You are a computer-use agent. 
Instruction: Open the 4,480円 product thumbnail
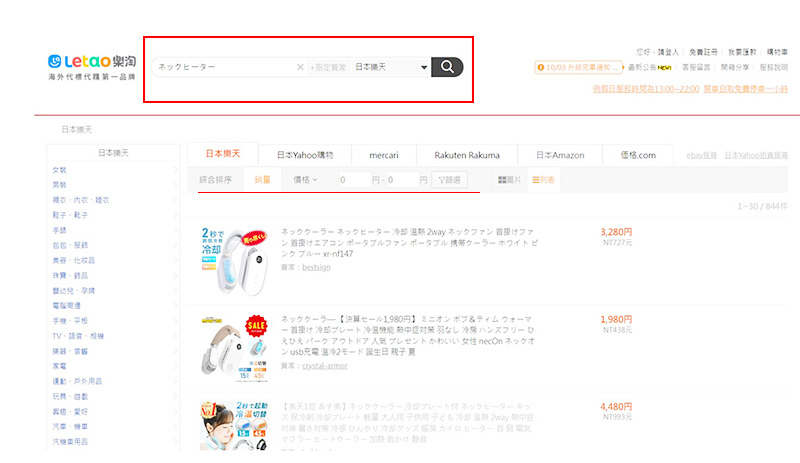coord(234,426)
